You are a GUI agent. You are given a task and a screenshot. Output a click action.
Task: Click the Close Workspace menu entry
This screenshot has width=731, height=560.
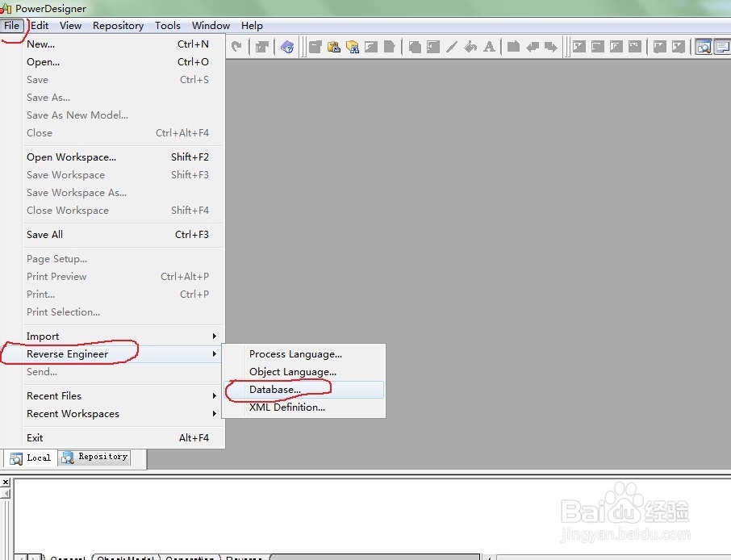(x=123, y=211)
